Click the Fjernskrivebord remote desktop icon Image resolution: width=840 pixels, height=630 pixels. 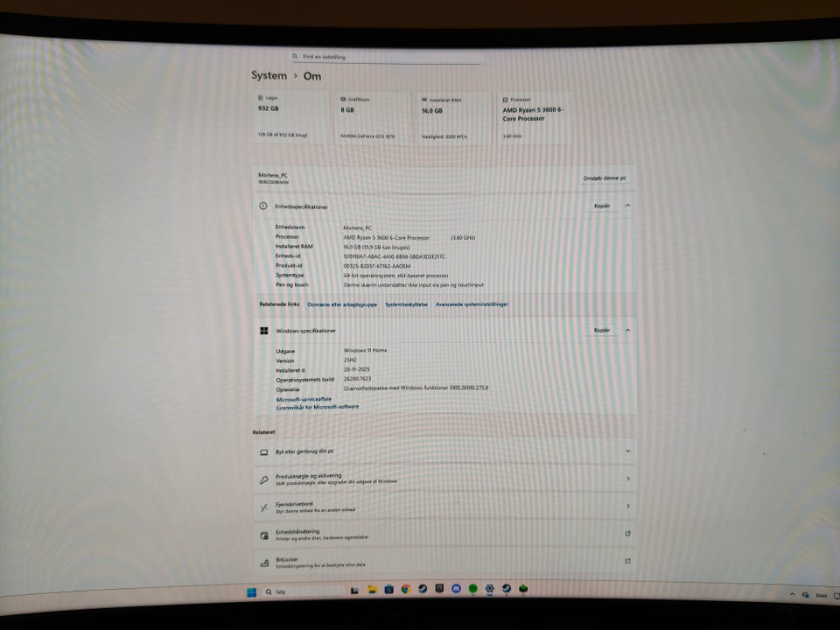point(264,507)
